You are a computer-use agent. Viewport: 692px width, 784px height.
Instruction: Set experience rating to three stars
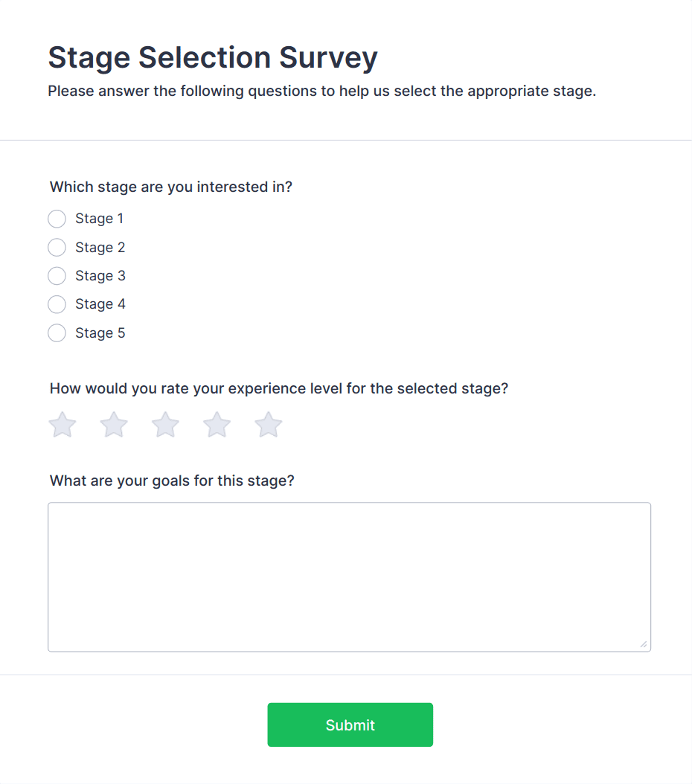165,425
